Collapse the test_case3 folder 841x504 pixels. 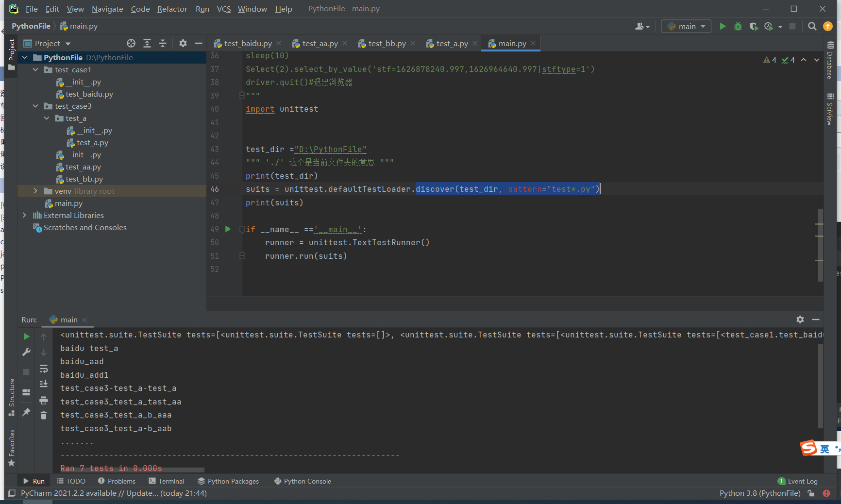click(35, 106)
